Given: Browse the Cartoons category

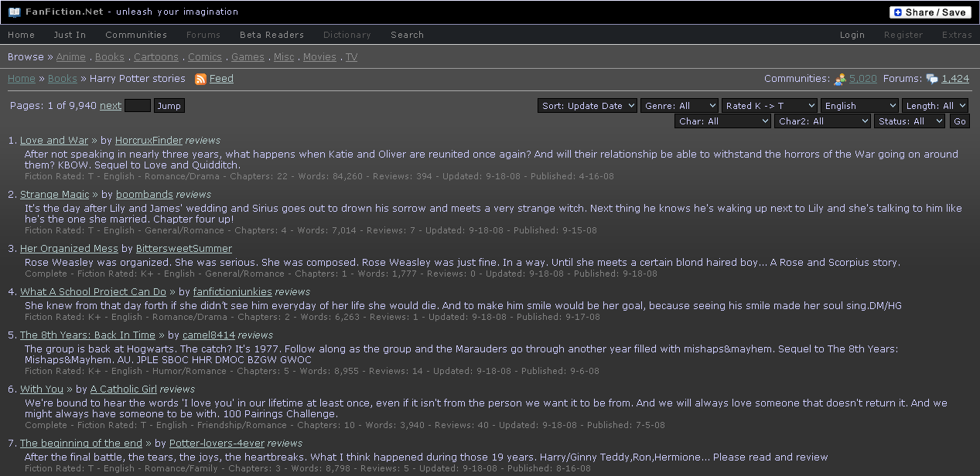Looking at the screenshot, I should tap(156, 57).
